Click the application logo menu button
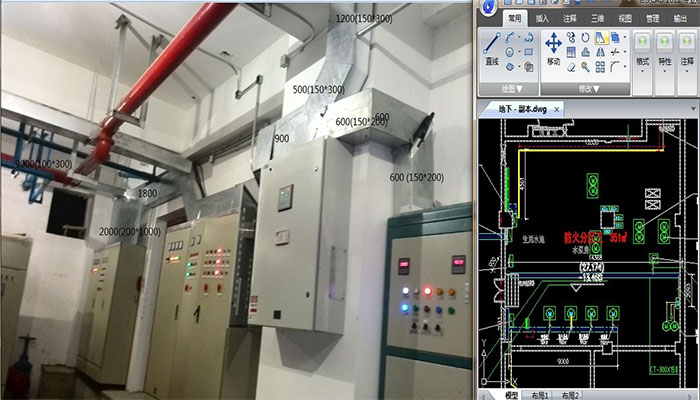Viewport: 700px width, 400px height. point(489,7)
